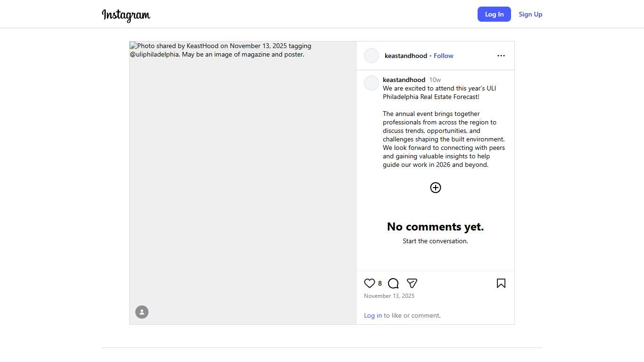This screenshot has height=362, width=644.
Task: Save the post with bookmark icon
Action: pyautogui.click(x=501, y=283)
